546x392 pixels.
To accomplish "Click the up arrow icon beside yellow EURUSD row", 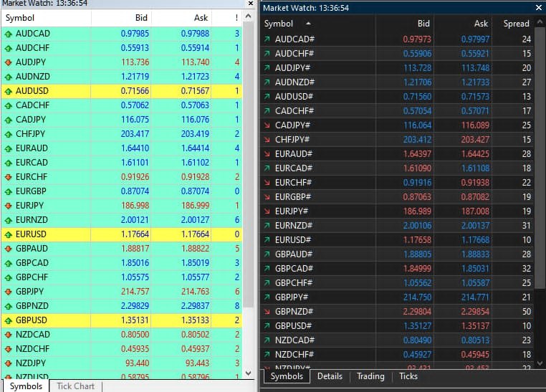I will pyautogui.click(x=9, y=234).
